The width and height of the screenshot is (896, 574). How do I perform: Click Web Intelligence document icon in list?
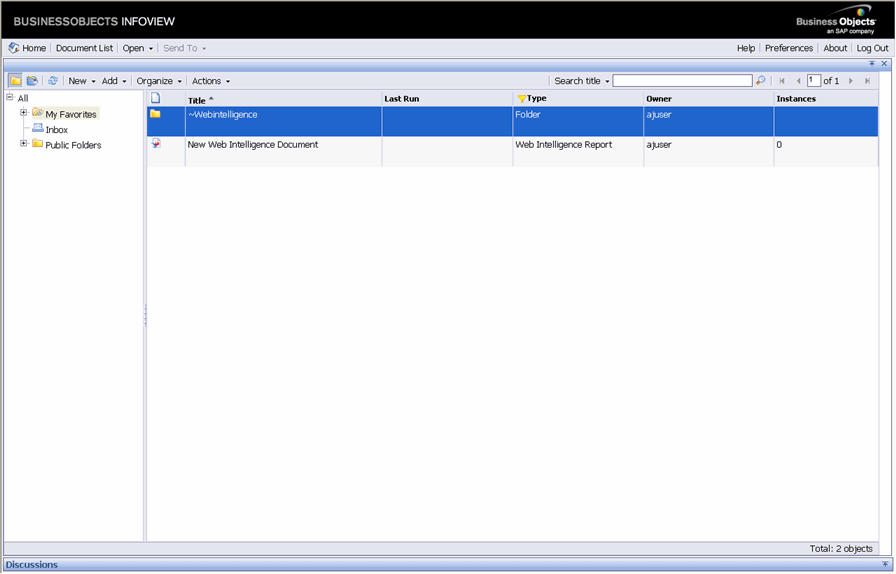pyautogui.click(x=156, y=144)
